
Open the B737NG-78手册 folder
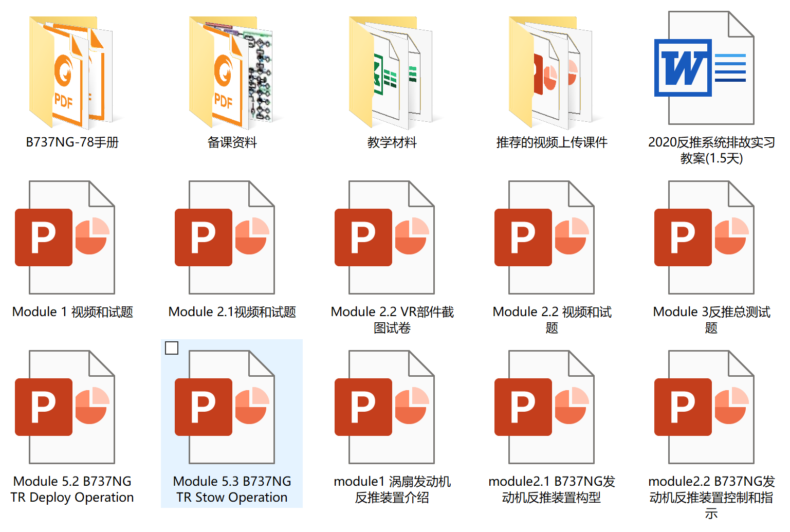[71, 72]
